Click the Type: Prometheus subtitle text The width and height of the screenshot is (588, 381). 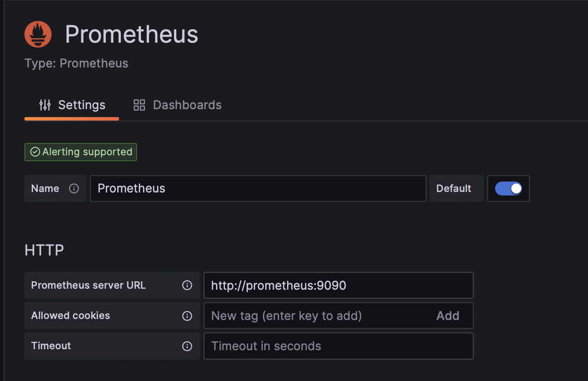pos(76,63)
